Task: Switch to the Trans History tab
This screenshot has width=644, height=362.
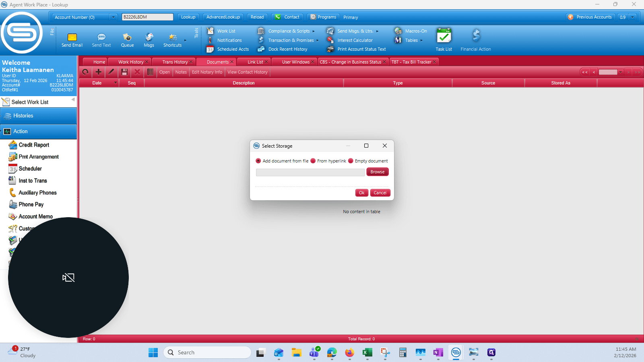Action: (175, 62)
